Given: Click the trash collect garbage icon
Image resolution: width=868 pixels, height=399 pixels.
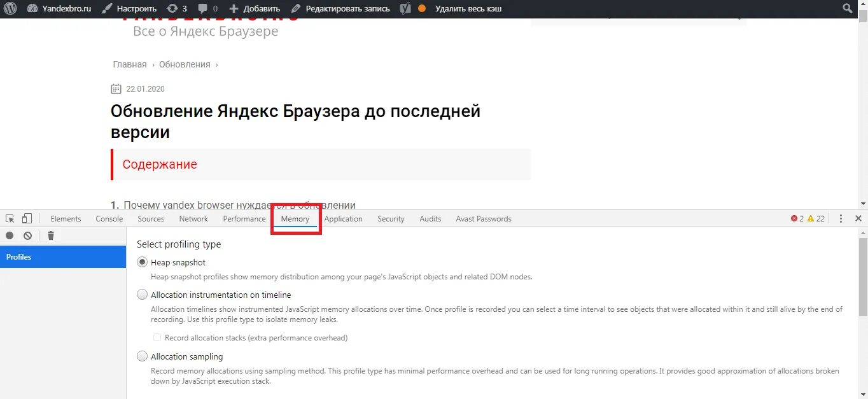Looking at the screenshot, I should (51, 235).
